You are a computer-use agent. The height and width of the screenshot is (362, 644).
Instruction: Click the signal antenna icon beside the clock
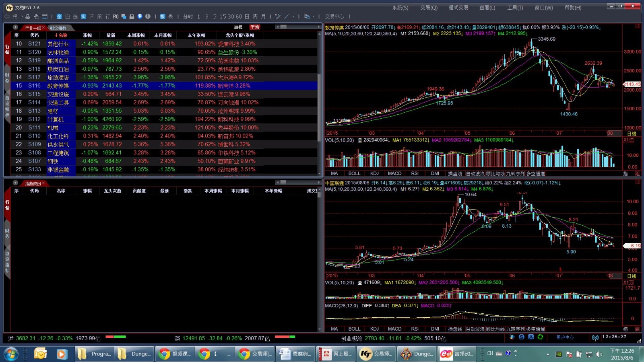[x=595, y=338]
